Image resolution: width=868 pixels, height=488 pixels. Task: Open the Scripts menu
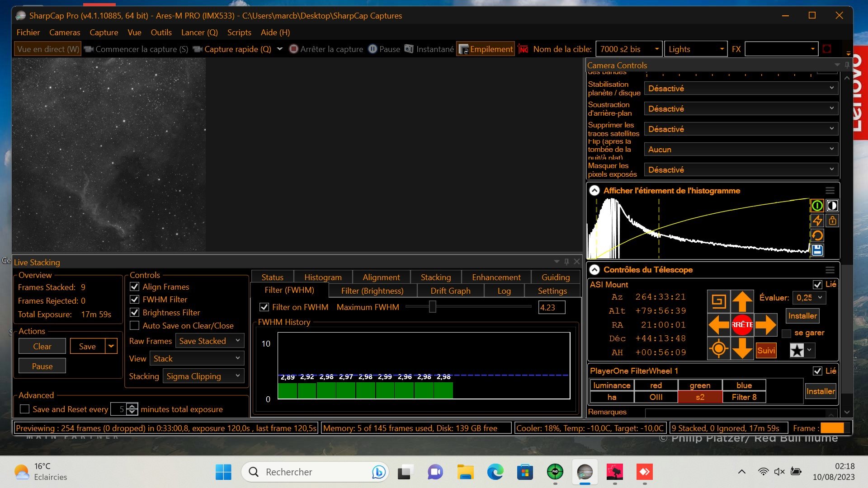click(239, 33)
